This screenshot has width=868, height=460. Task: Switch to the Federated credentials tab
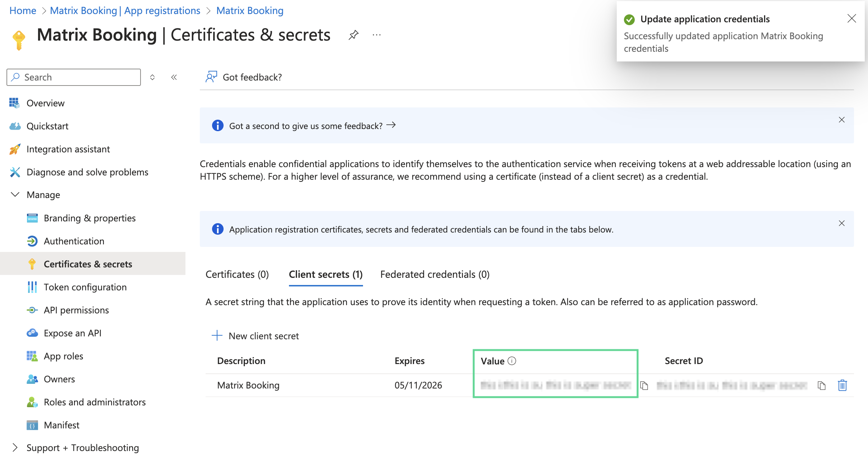point(435,274)
